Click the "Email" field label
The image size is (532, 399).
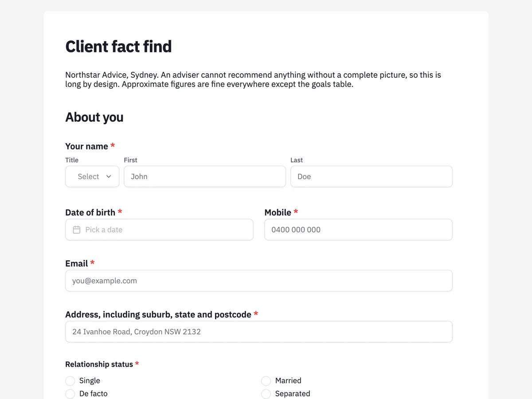click(77, 263)
